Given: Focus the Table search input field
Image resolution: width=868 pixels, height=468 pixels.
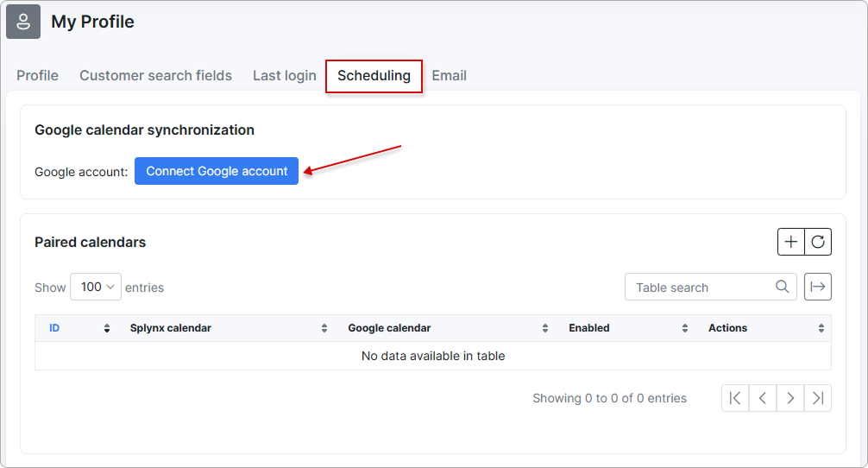Looking at the screenshot, I should coord(711,287).
